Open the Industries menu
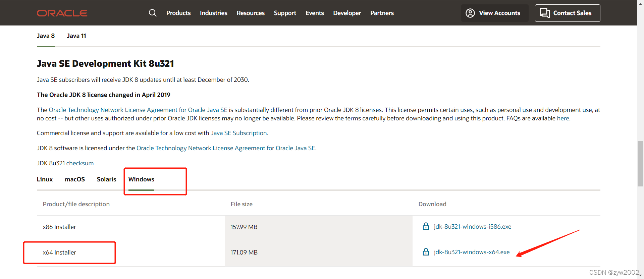Viewport: 644px width, 279px height. click(x=214, y=13)
